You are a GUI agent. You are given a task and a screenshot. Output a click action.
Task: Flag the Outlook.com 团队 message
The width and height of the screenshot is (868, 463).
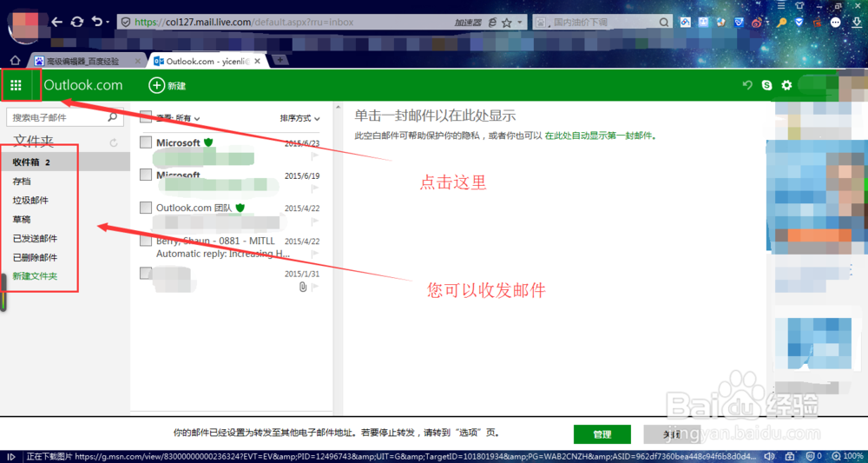[316, 221]
